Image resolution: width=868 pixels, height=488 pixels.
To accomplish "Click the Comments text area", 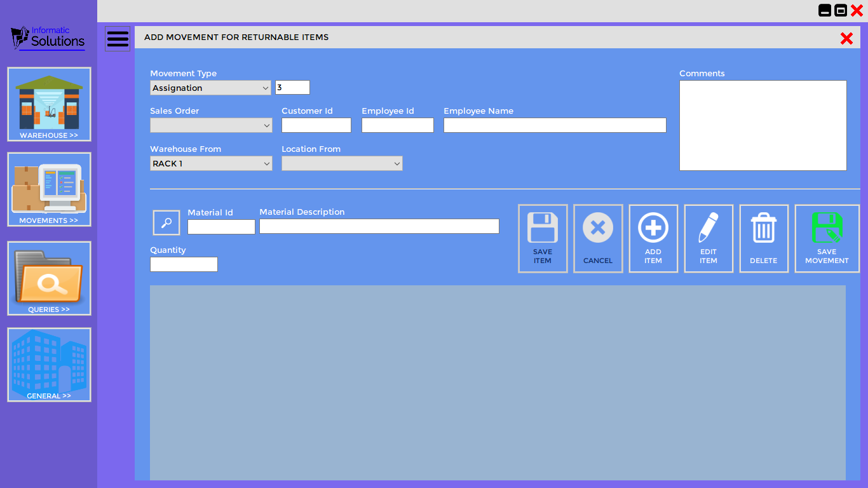I will tap(763, 125).
